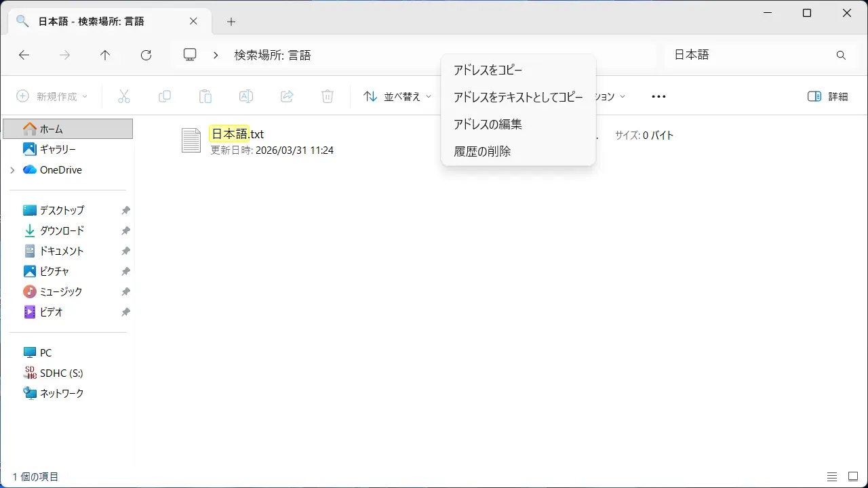Viewport: 868px width, 488px height.
Task: Open the 並べ替え sort dropdown
Action: 397,97
